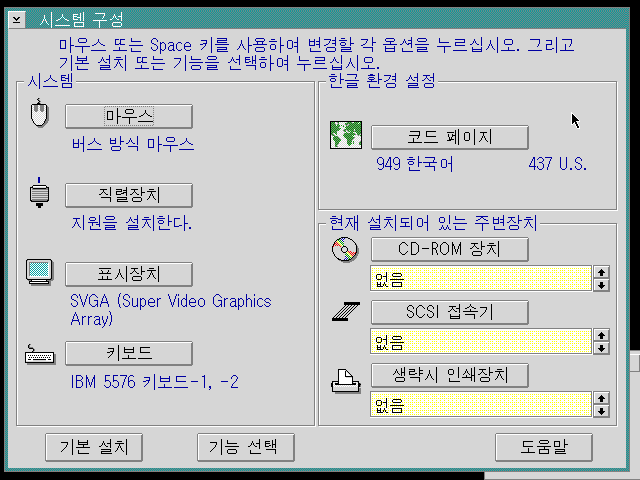This screenshot has width=640, height=480.
Task: Click the serial device plug icon
Action: (39, 193)
